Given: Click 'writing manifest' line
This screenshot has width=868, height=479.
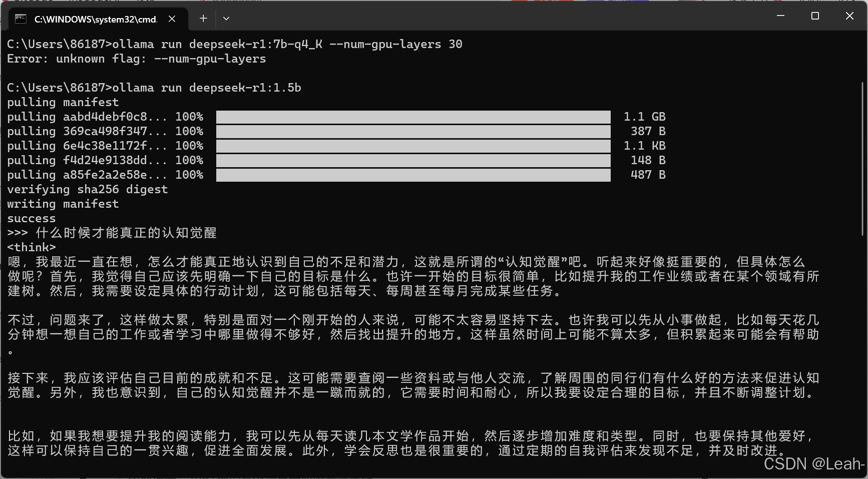Looking at the screenshot, I should pos(63,204).
